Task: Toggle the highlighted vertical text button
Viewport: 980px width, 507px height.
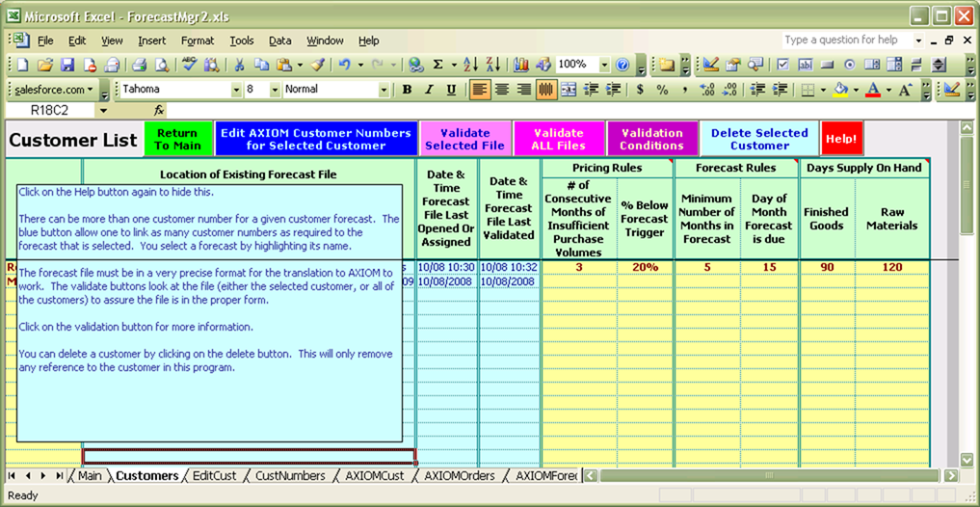Action: click(546, 90)
